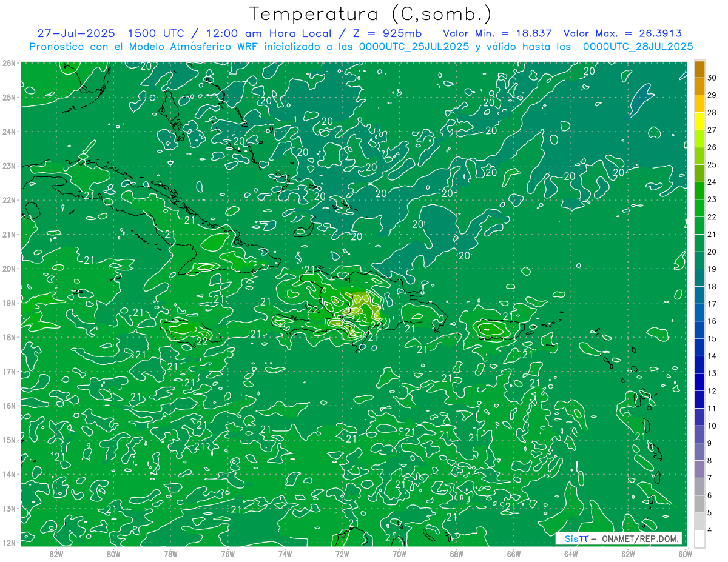
Task: Click the blue legend swatch between 15 and 16
Action: click(x=699, y=330)
